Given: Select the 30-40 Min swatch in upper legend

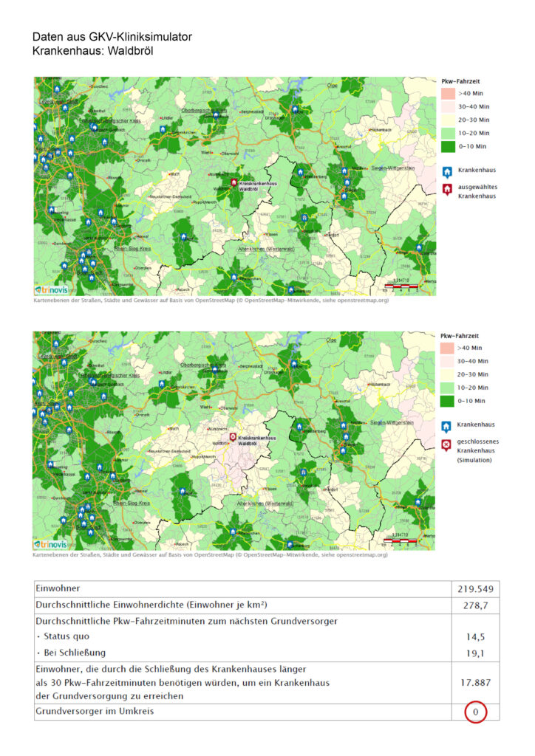Looking at the screenshot, I should click(448, 106).
